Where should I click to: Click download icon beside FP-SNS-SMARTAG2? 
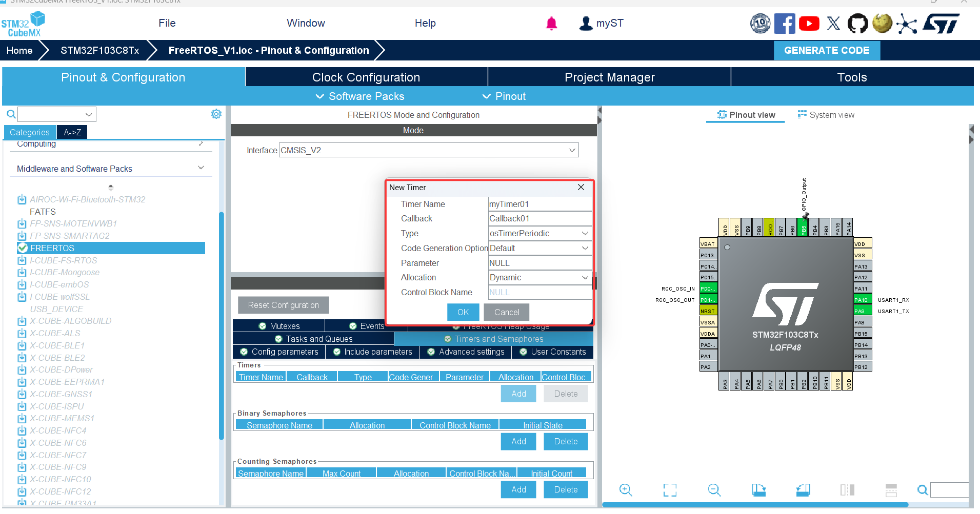click(22, 236)
